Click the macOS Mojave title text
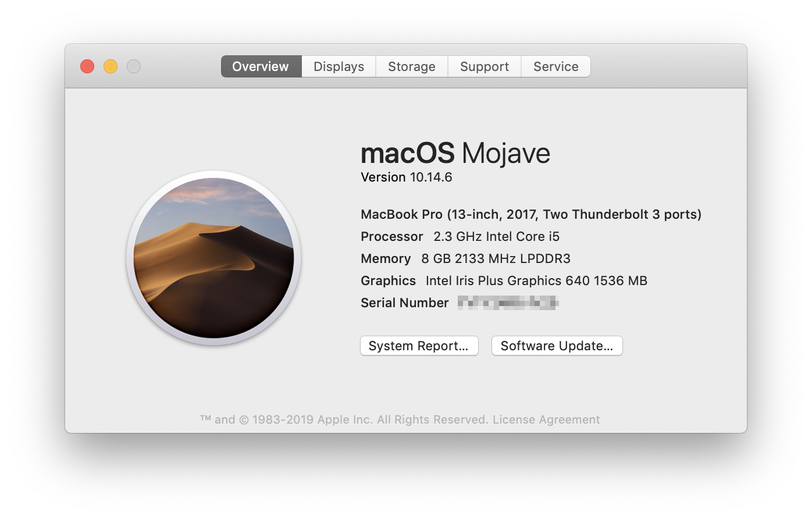Image resolution: width=812 pixels, height=519 pixels. coord(455,154)
